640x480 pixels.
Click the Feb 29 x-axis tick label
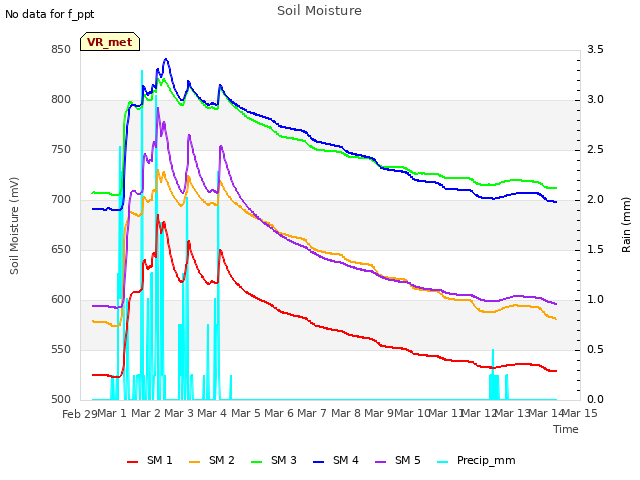coord(80,414)
